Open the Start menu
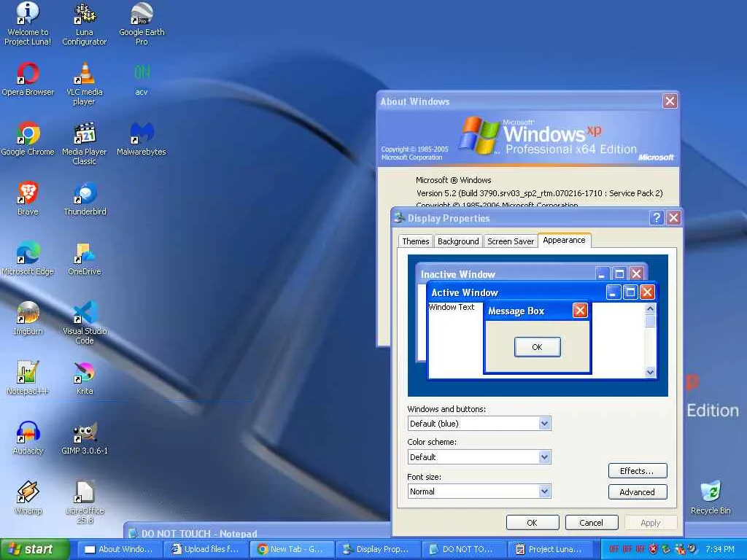747x560 pixels. click(x=35, y=549)
